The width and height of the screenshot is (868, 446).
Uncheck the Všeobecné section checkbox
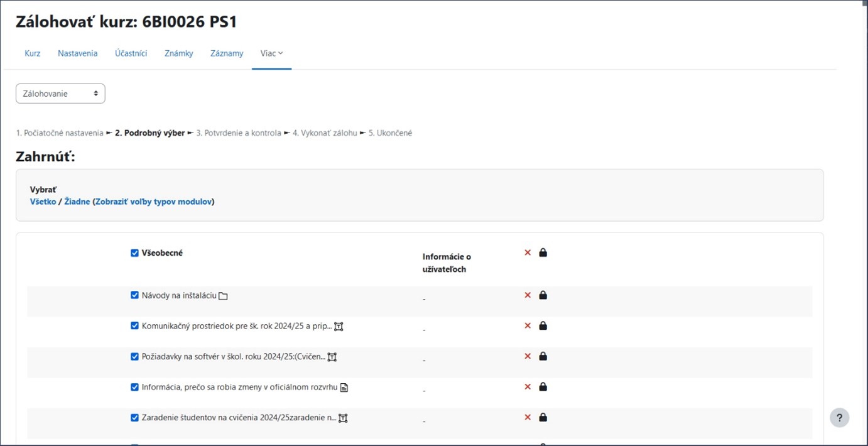pos(134,253)
